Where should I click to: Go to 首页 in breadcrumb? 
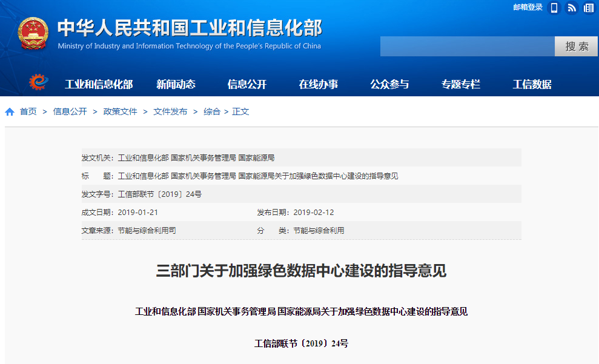point(28,111)
